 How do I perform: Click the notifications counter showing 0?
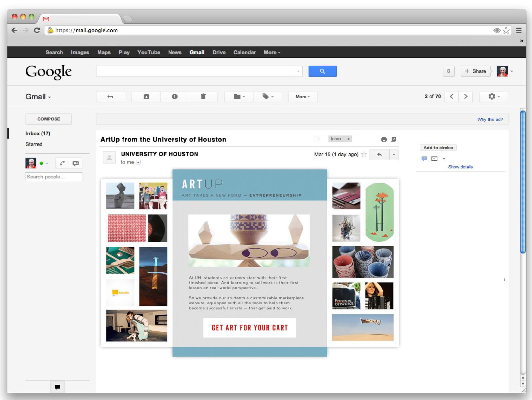coord(449,71)
